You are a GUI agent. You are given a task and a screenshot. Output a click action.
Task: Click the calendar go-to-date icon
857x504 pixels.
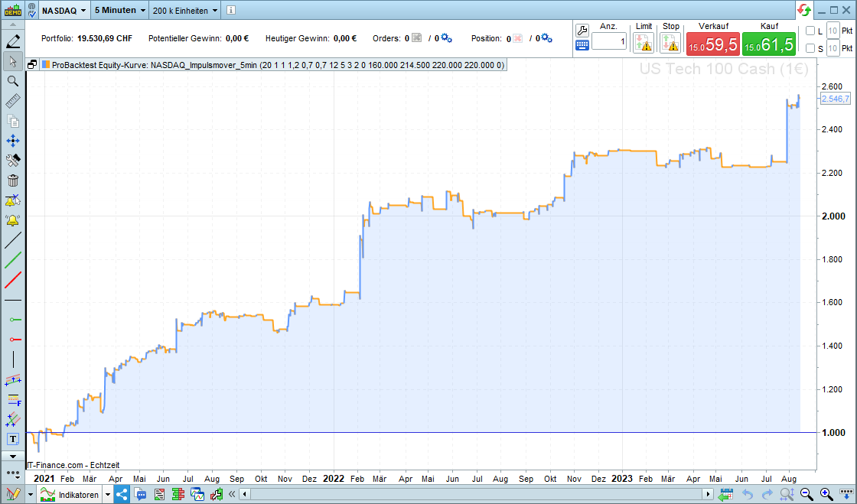pyautogui.click(x=725, y=495)
